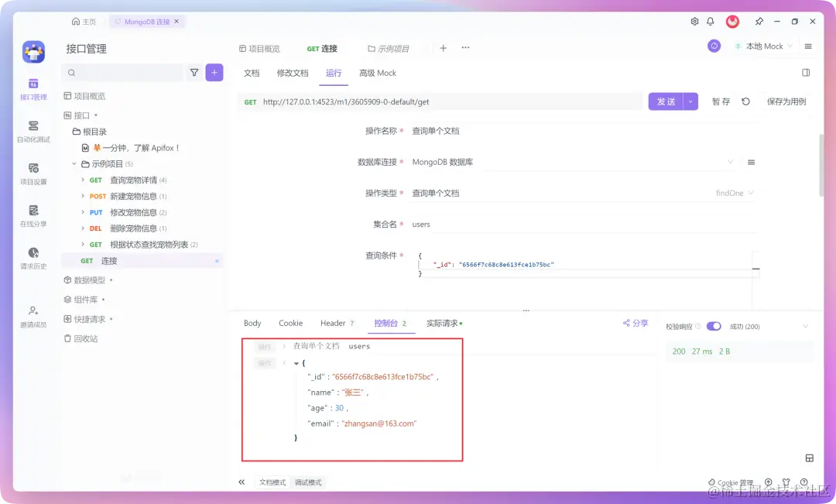Click the sidebar search field

[x=123, y=73]
